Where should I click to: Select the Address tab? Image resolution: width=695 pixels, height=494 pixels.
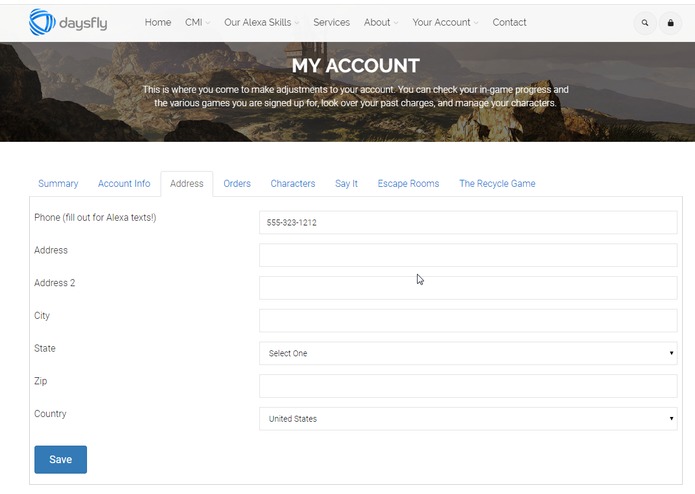coord(187,183)
